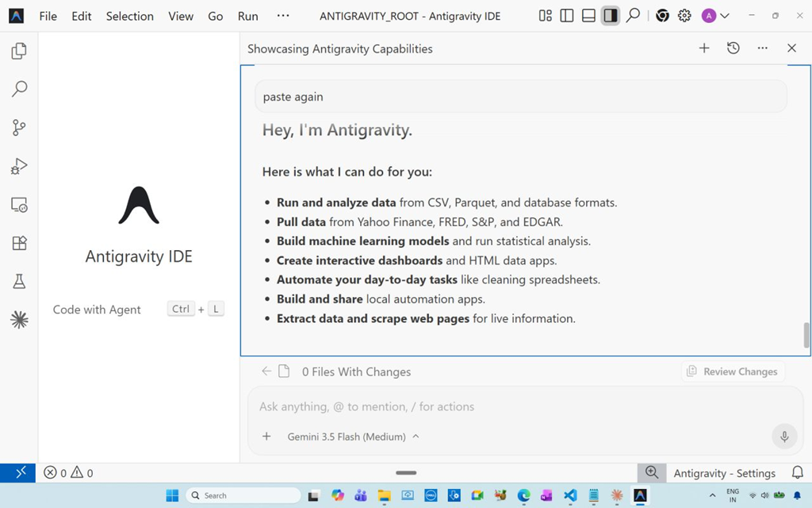812x508 pixels.
Task: Open Antigravity - Settings in status bar
Action: coord(725,473)
